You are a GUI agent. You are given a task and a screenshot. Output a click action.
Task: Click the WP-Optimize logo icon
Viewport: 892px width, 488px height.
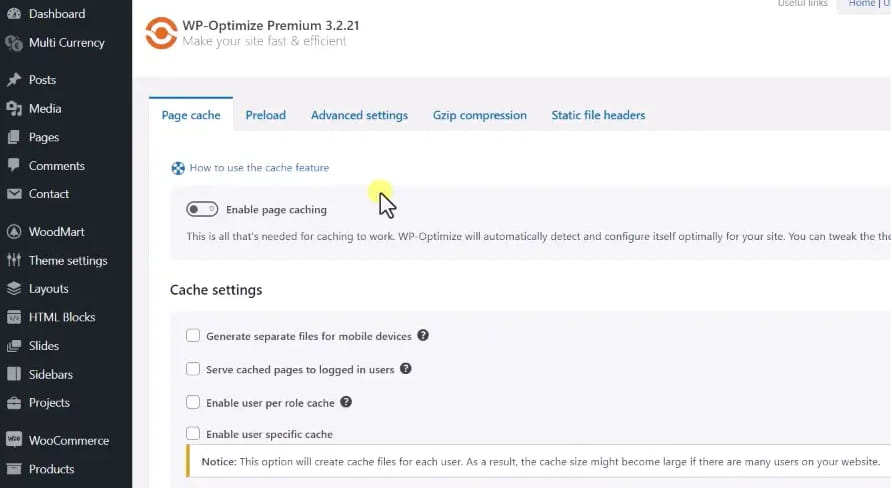[x=161, y=32]
